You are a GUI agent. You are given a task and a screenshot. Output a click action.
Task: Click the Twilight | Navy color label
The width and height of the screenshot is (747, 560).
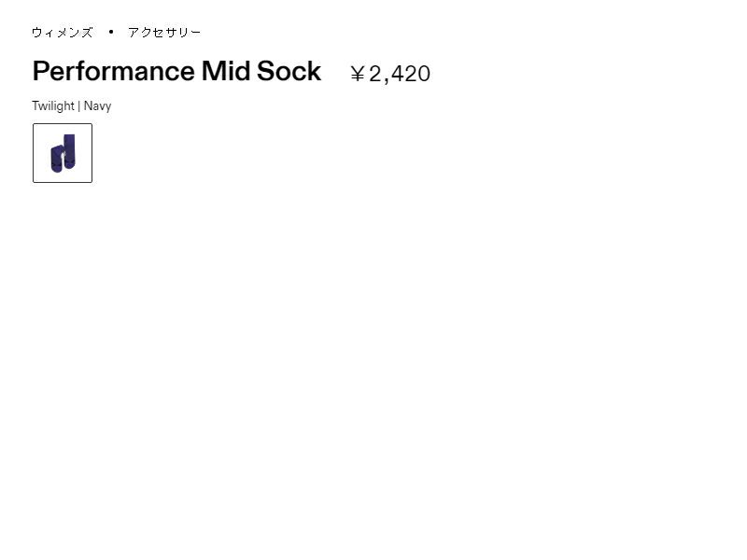pos(72,106)
